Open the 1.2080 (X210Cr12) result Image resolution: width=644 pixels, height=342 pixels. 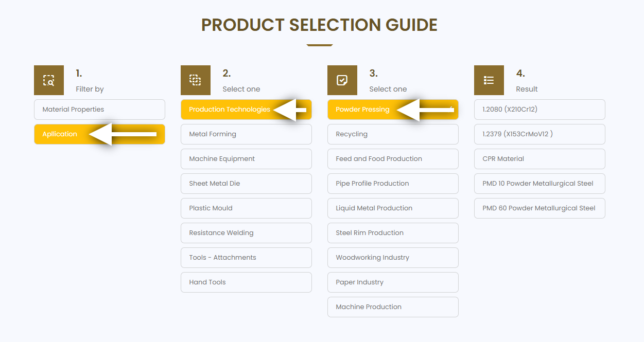[539, 110]
